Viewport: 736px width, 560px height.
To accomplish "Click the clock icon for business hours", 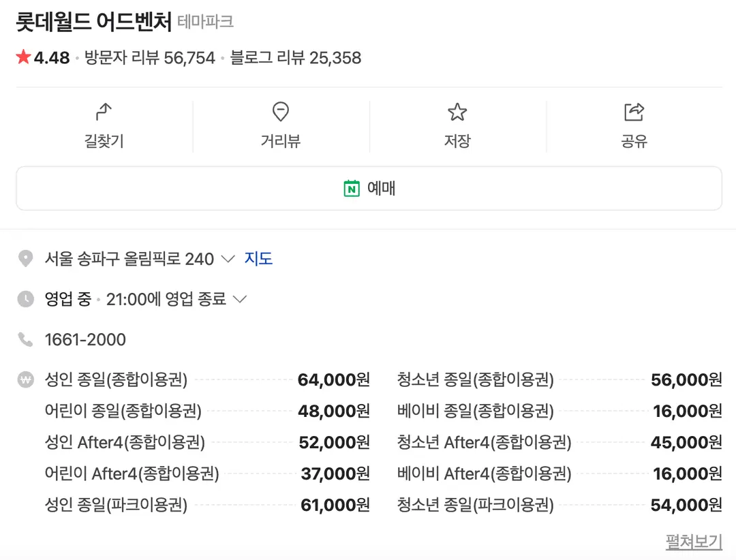I will pos(25,299).
